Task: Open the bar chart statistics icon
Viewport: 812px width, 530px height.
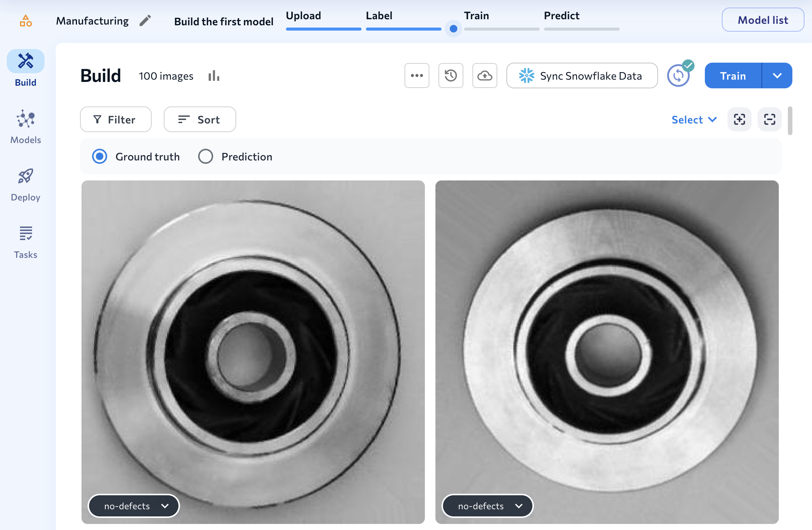Action: (x=214, y=76)
